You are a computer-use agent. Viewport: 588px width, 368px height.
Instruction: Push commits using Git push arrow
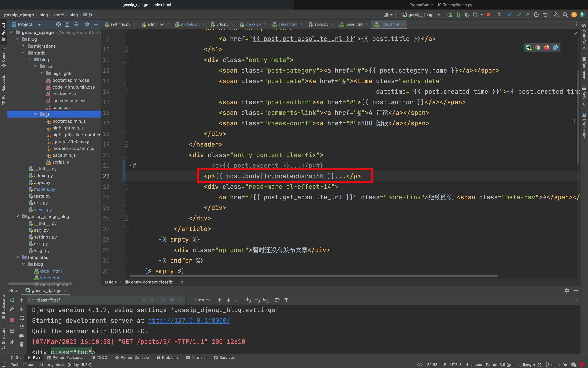point(527,15)
